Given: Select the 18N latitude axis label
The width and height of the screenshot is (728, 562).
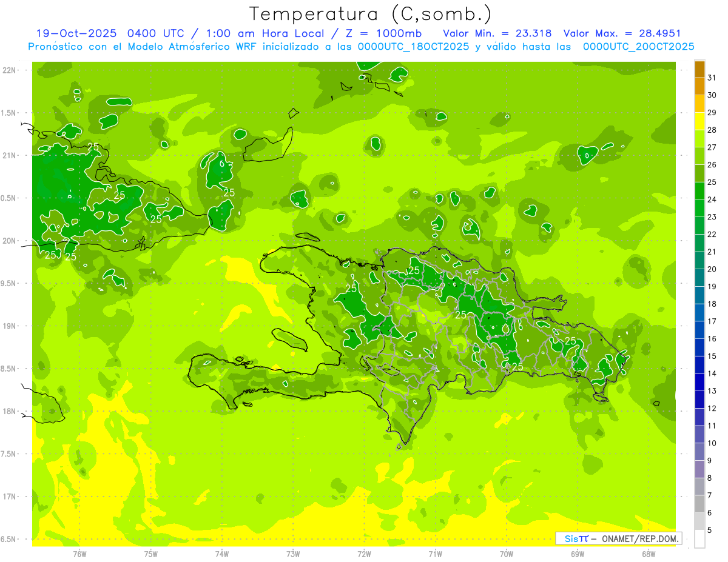Looking at the screenshot, I should 9,412.
